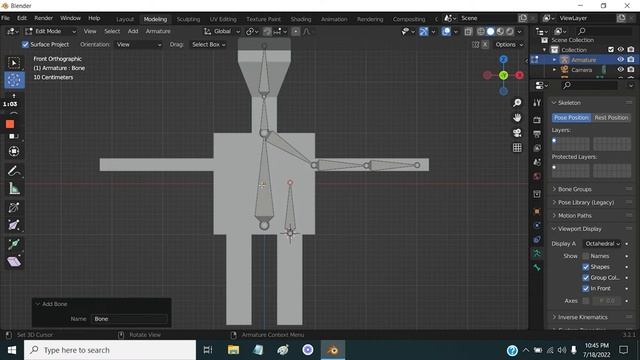Open the Scene properties tab
This screenshot has height=360, width=640.
537,162
